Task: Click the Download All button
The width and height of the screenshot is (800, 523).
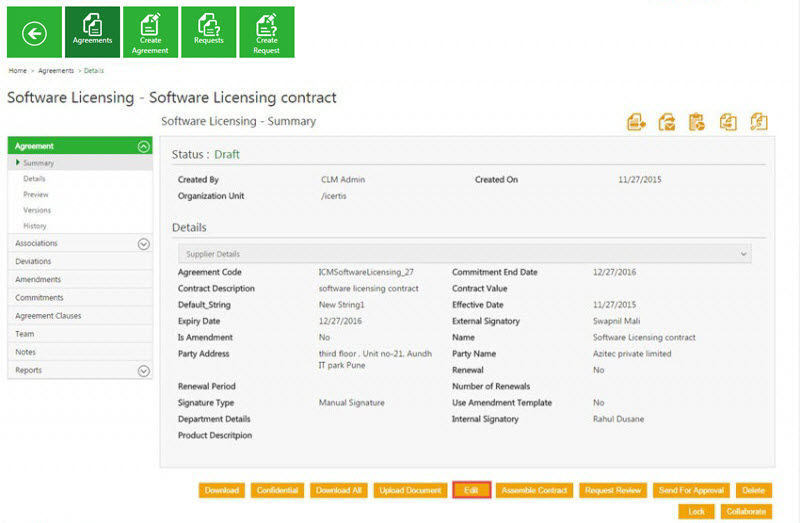Action: click(339, 490)
